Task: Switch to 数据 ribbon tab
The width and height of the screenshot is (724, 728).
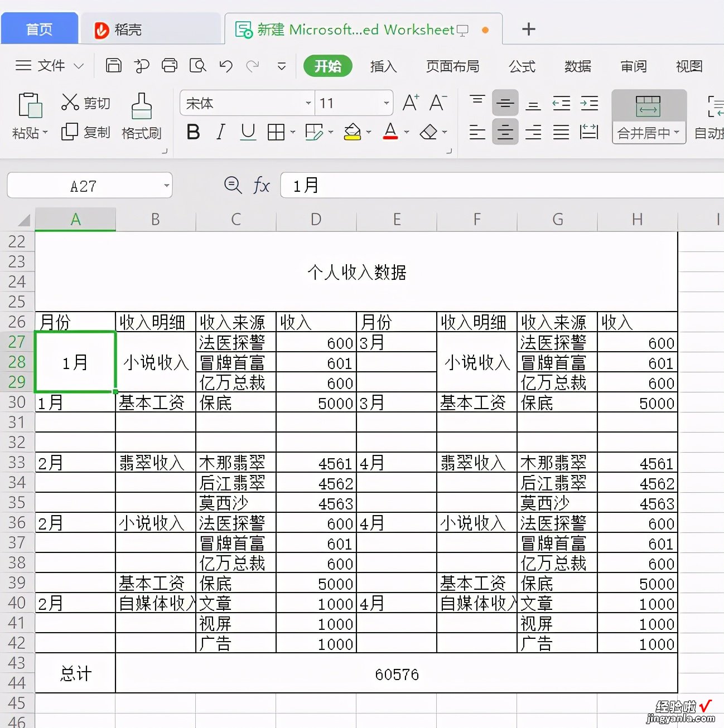Action: tap(578, 66)
